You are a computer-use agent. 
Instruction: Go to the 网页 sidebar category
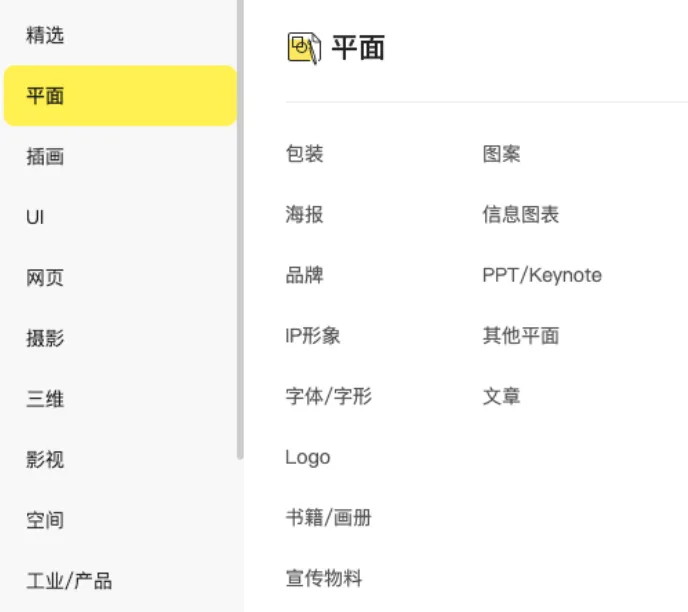45,278
